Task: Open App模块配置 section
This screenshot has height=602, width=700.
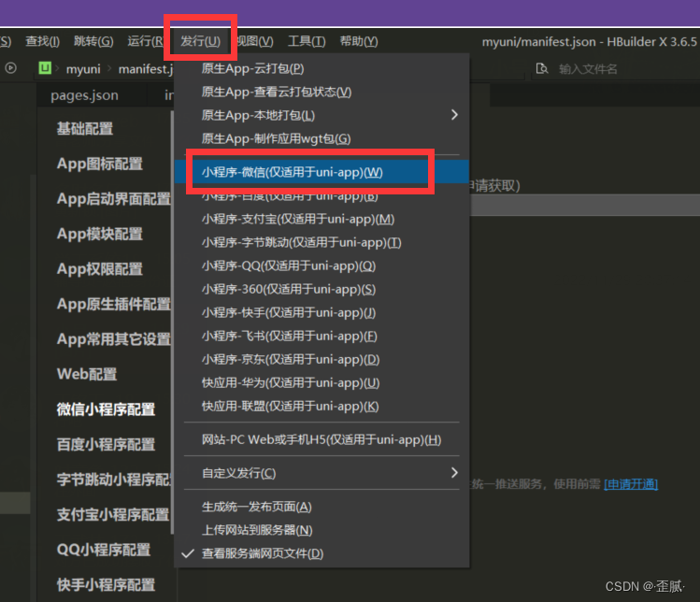Action: (x=100, y=234)
